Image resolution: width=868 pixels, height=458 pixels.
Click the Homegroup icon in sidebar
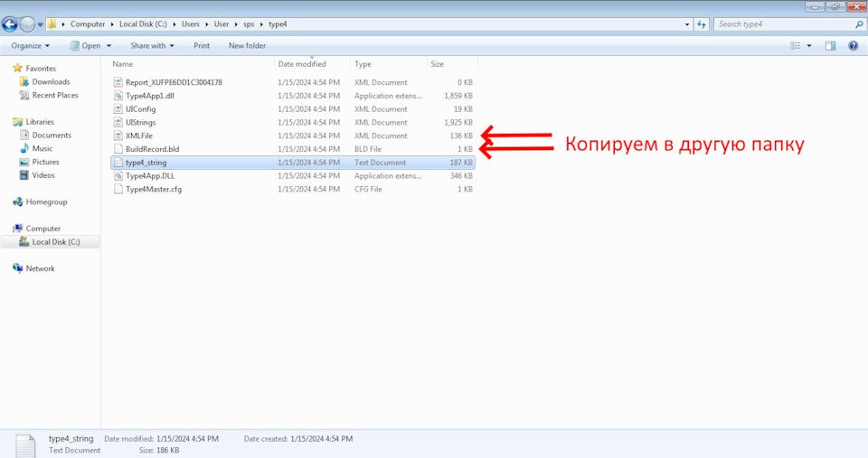click(18, 201)
